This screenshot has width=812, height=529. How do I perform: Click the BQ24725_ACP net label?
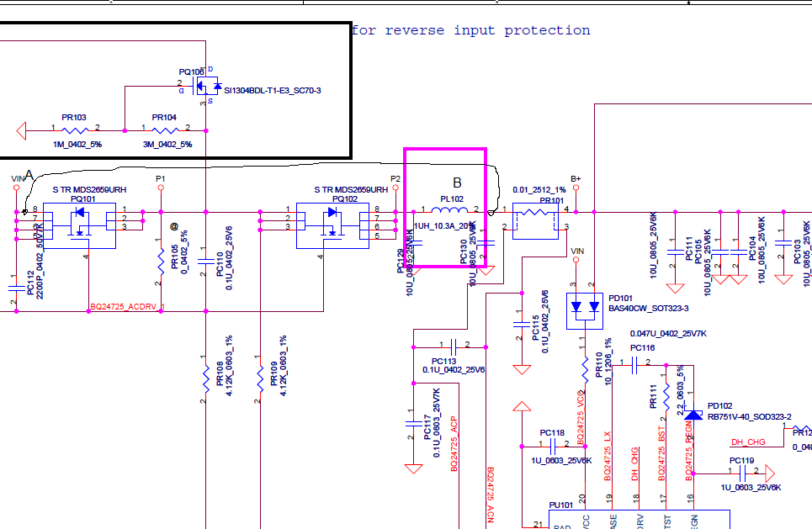click(x=454, y=443)
